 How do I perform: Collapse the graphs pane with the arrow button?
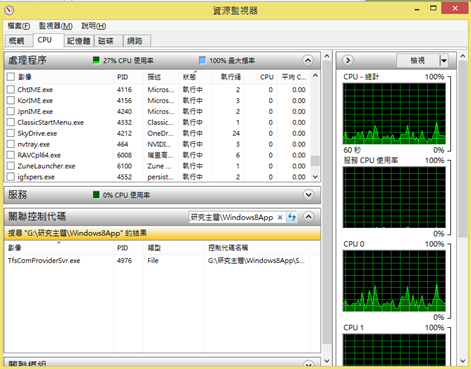[348, 60]
